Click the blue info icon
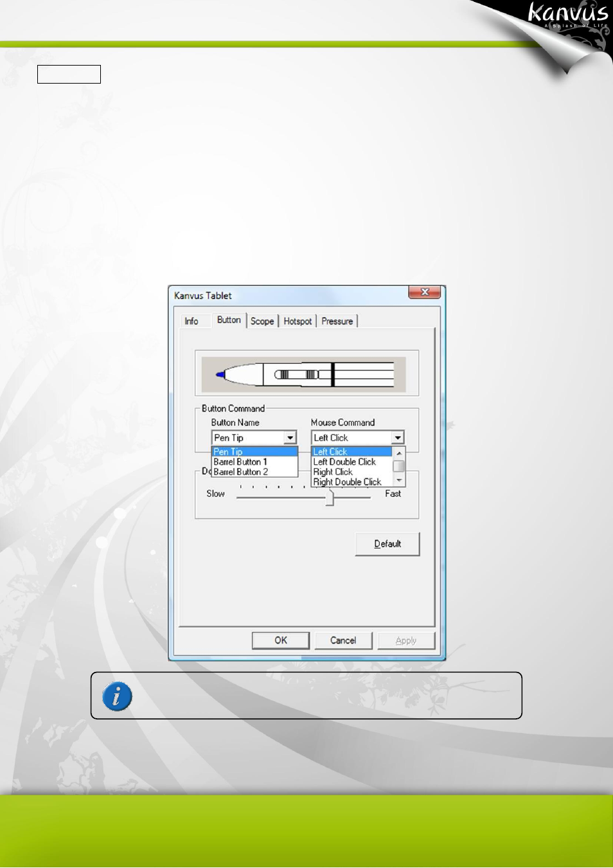Screen dimensions: 613x868 117,696
